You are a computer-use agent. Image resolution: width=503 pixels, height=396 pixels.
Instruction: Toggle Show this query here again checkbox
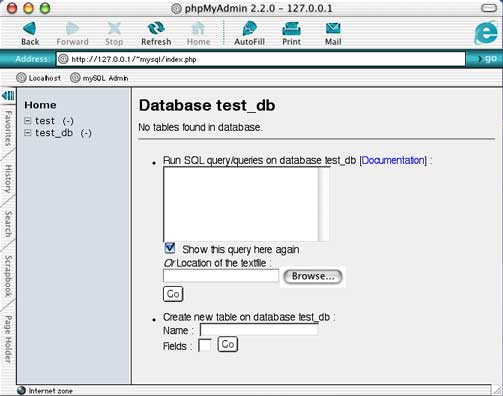[x=170, y=248]
